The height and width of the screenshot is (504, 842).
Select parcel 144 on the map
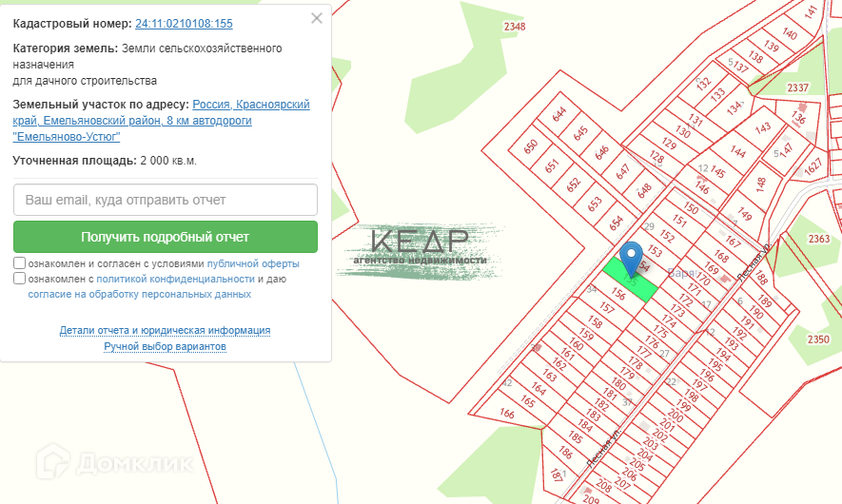pyautogui.click(x=738, y=152)
